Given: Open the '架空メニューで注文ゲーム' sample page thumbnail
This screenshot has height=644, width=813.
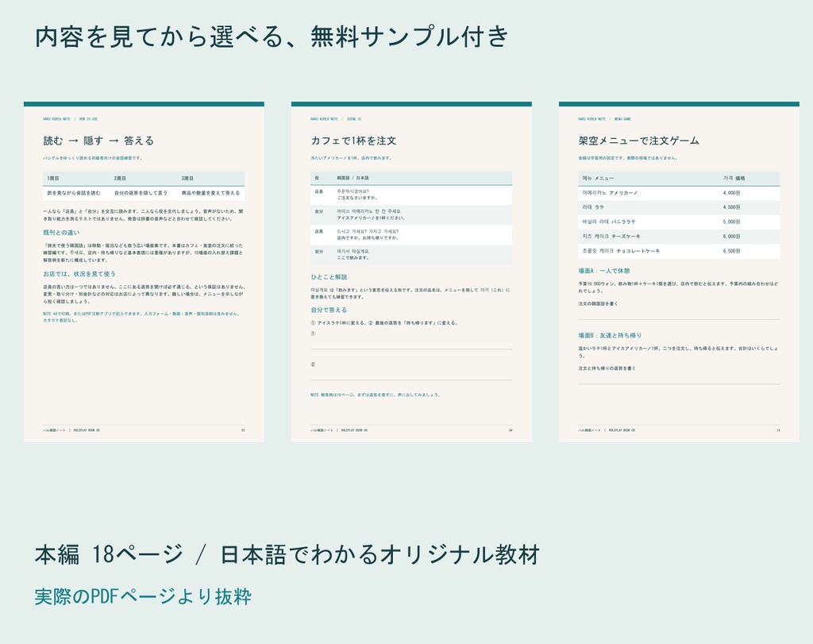Looking at the screenshot, I should pyautogui.click(x=679, y=272).
